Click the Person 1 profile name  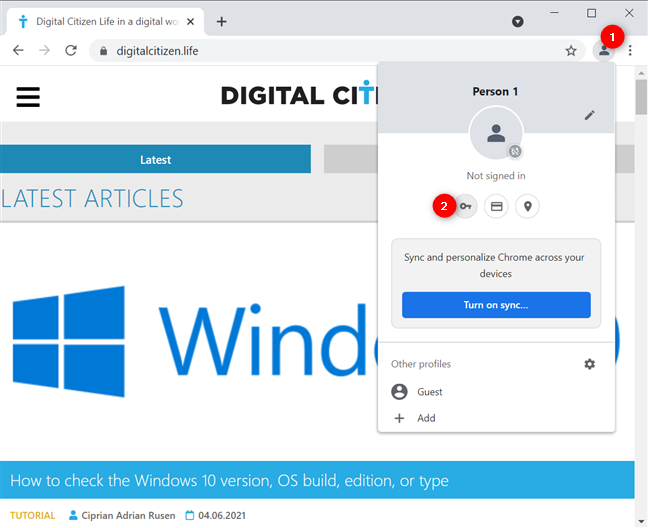click(495, 91)
